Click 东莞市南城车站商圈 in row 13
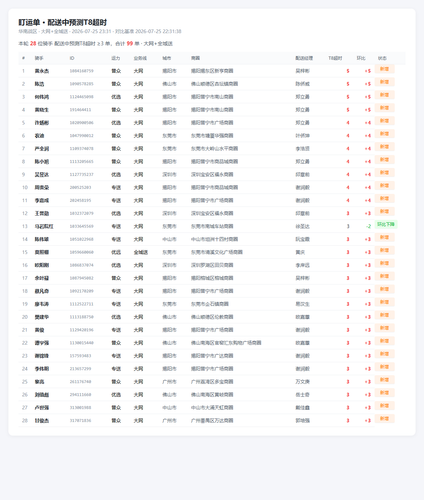The height and width of the screenshot is (500, 424). pyautogui.click(x=212, y=226)
